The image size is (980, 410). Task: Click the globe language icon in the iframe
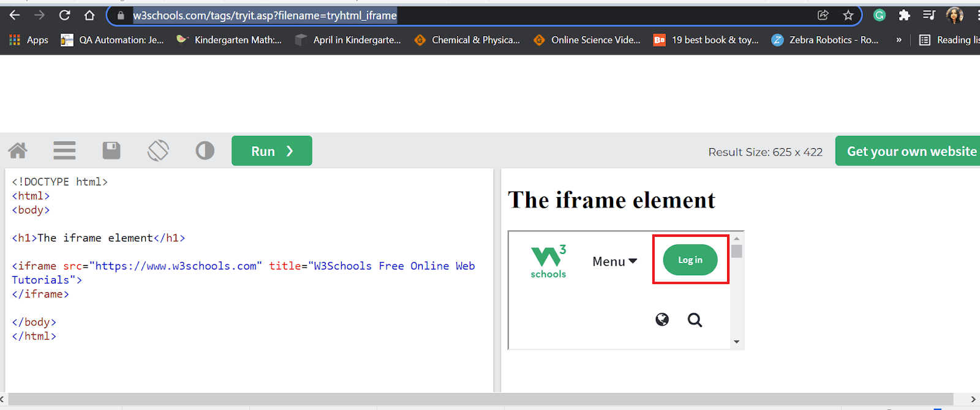coord(662,319)
